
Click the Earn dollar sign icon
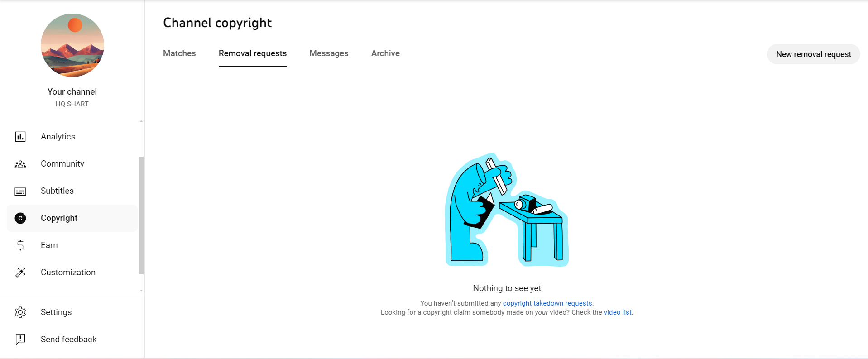point(20,245)
